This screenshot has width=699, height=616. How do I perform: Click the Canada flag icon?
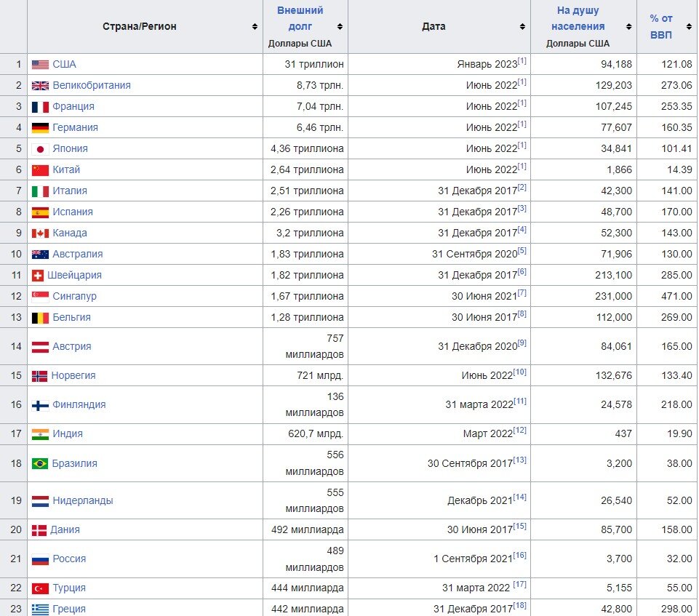coord(40,233)
